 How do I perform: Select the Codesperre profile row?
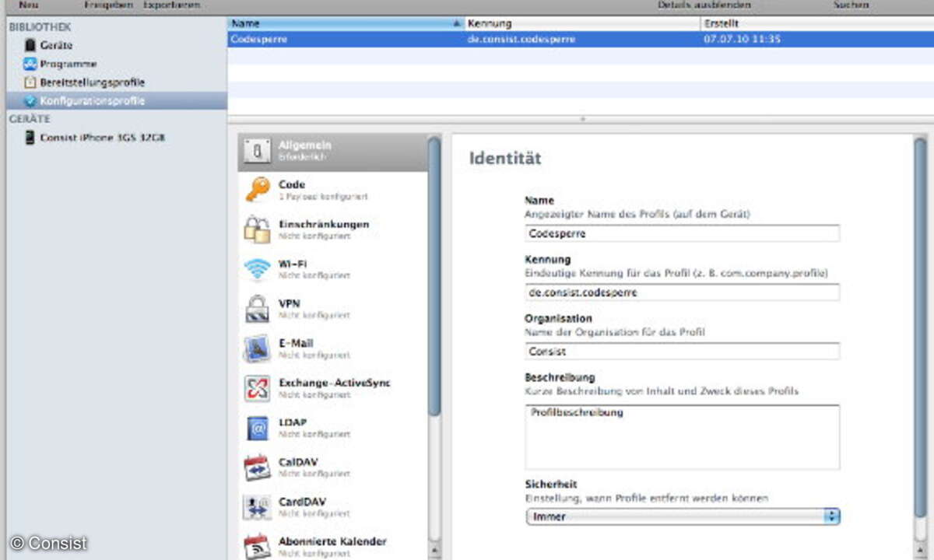pos(581,39)
